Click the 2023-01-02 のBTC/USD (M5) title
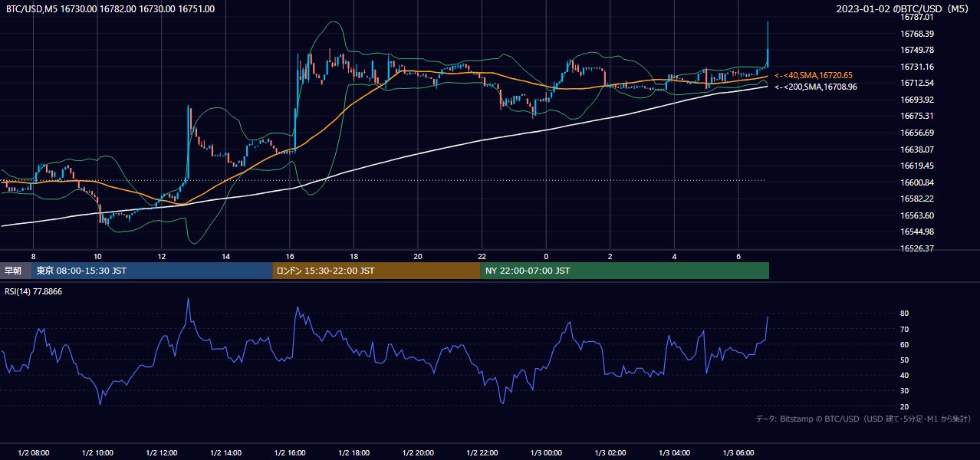The image size is (980, 460). coord(904,9)
